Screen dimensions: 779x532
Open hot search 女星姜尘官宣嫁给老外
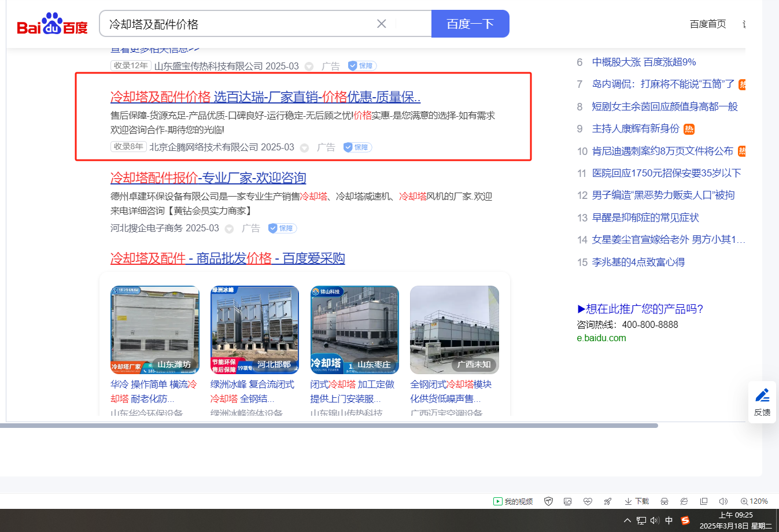(x=668, y=239)
